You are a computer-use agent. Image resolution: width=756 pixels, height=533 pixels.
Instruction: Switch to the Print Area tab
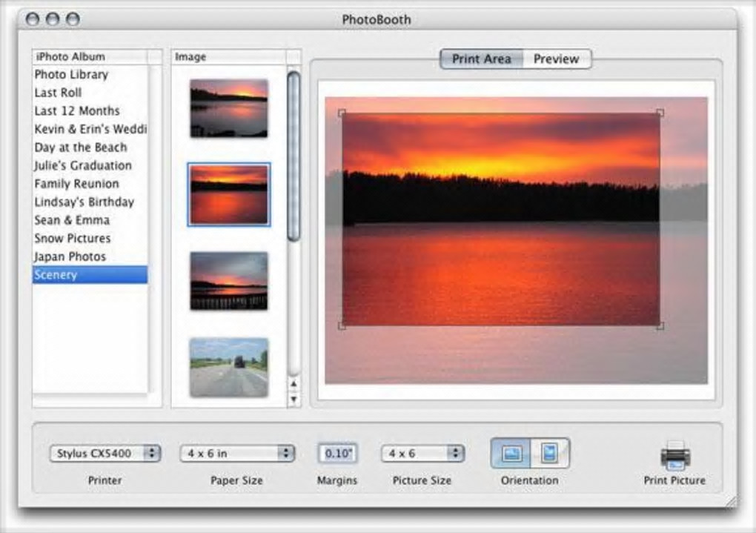[481, 59]
